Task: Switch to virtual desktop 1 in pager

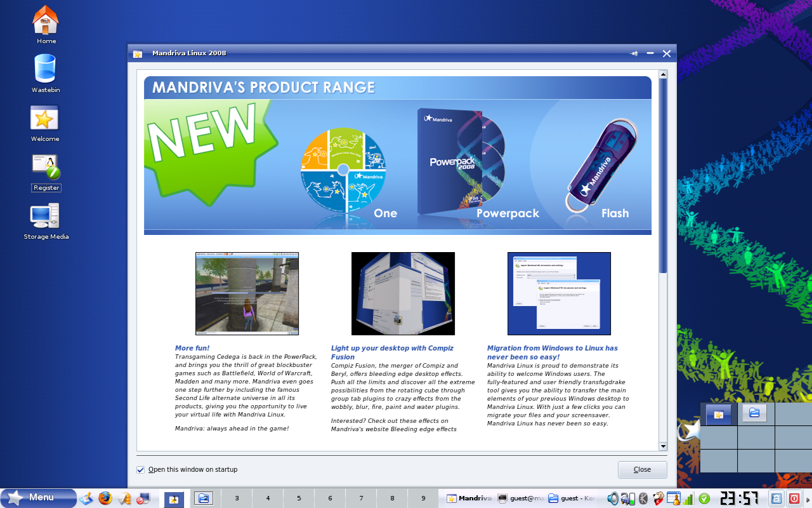Action: coord(174,499)
